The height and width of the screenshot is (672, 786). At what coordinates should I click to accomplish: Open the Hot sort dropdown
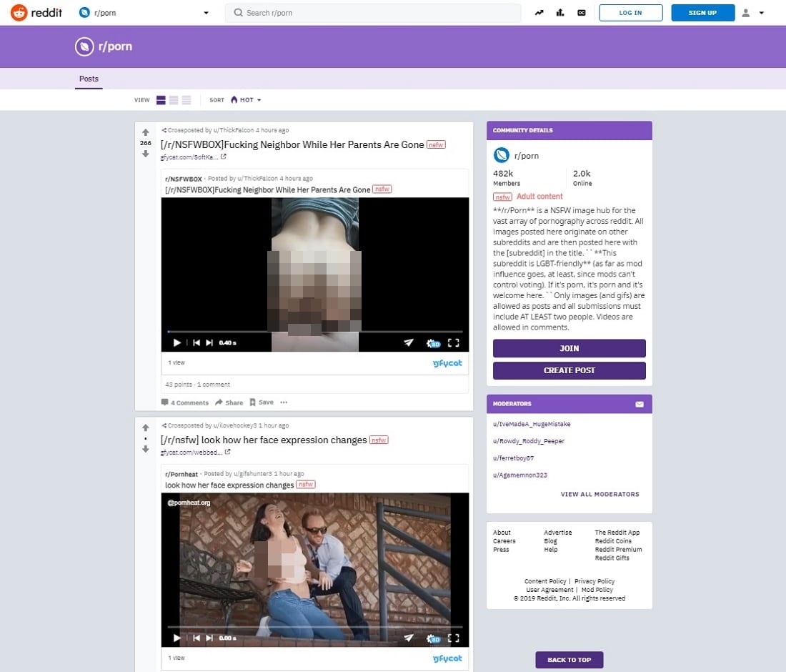(246, 100)
